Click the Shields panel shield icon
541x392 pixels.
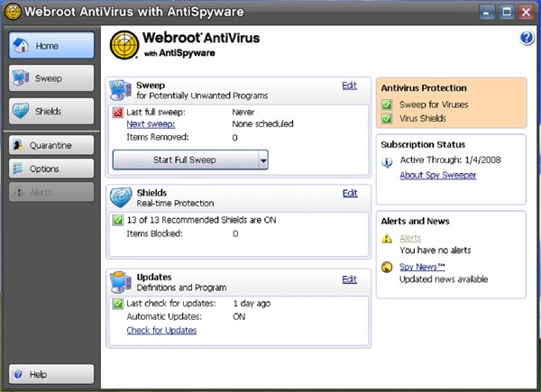(121, 197)
